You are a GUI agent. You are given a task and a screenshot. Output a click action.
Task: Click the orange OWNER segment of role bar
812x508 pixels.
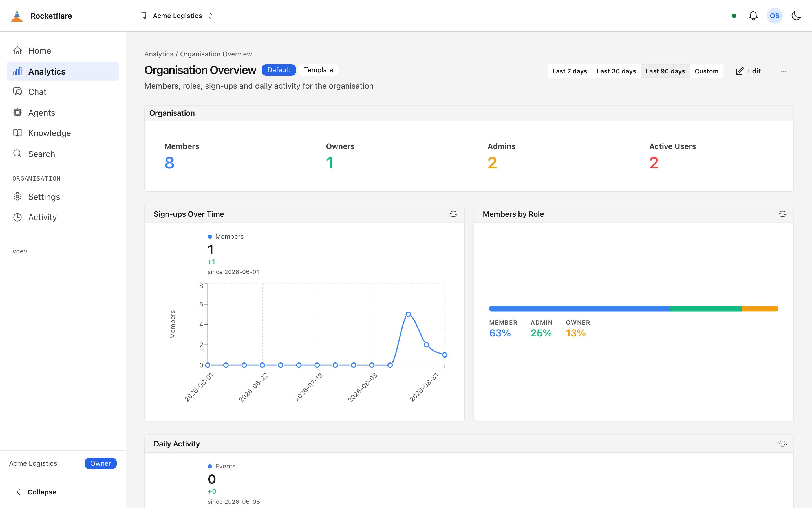click(760, 309)
